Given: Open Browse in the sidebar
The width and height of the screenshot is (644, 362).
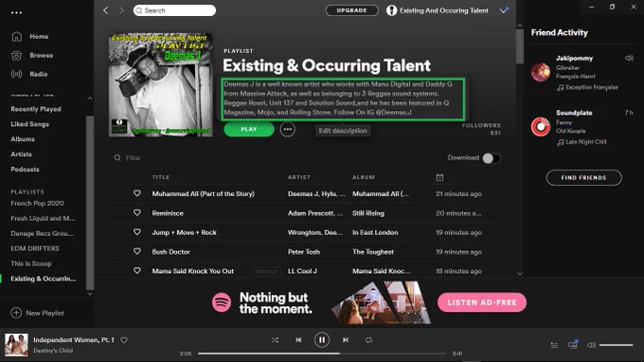Looking at the screenshot, I should point(41,55).
